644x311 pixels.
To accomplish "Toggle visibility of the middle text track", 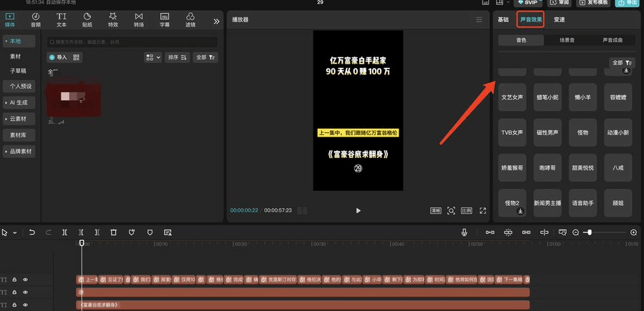I will coord(25,292).
